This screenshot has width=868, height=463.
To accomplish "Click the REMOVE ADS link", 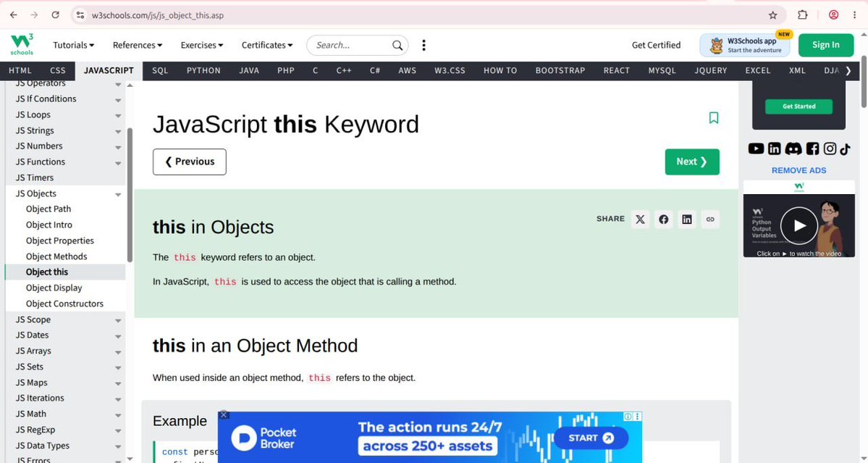I will click(799, 170).
